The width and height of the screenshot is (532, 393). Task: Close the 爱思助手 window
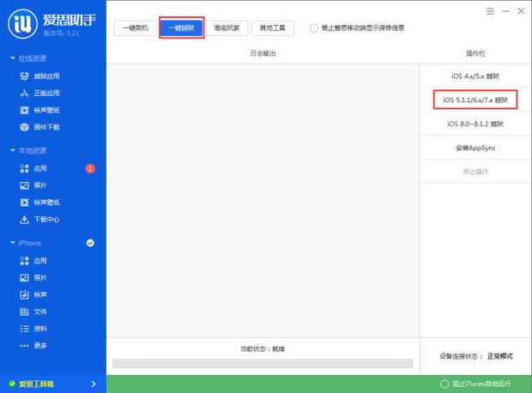(x=521, y=11)
